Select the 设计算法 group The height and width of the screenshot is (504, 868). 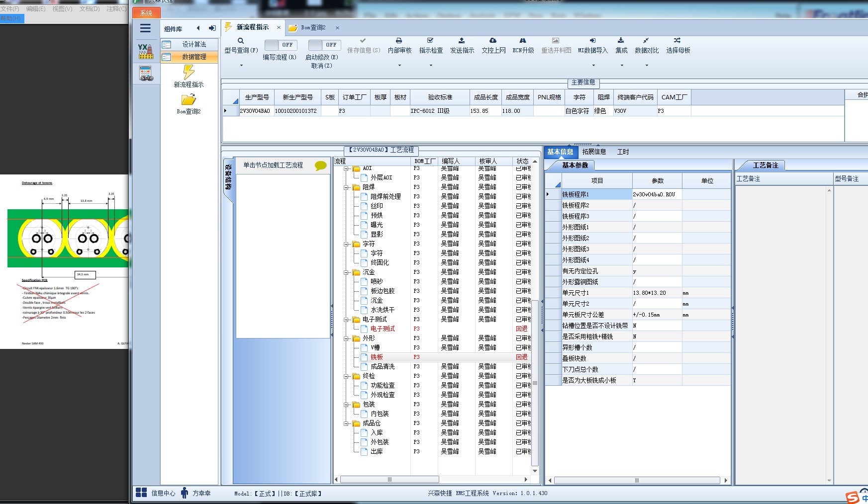click(190, 45)
